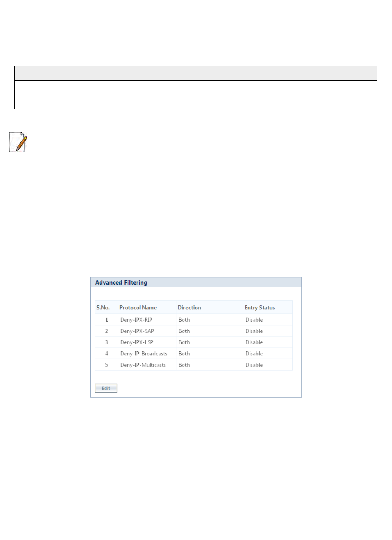The image size is (392, 540).
Task: Select the Deny-IP-Multicasts protocol entry
Action: point(143,365)
